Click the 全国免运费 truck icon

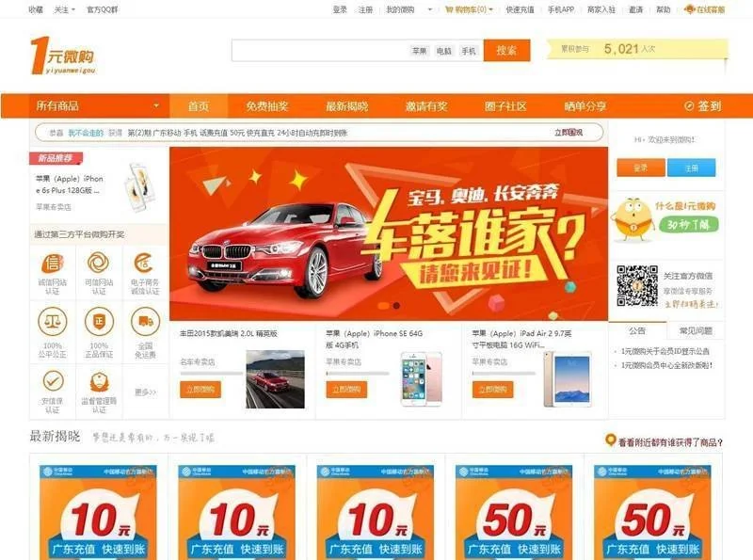[x=145, y=321]
